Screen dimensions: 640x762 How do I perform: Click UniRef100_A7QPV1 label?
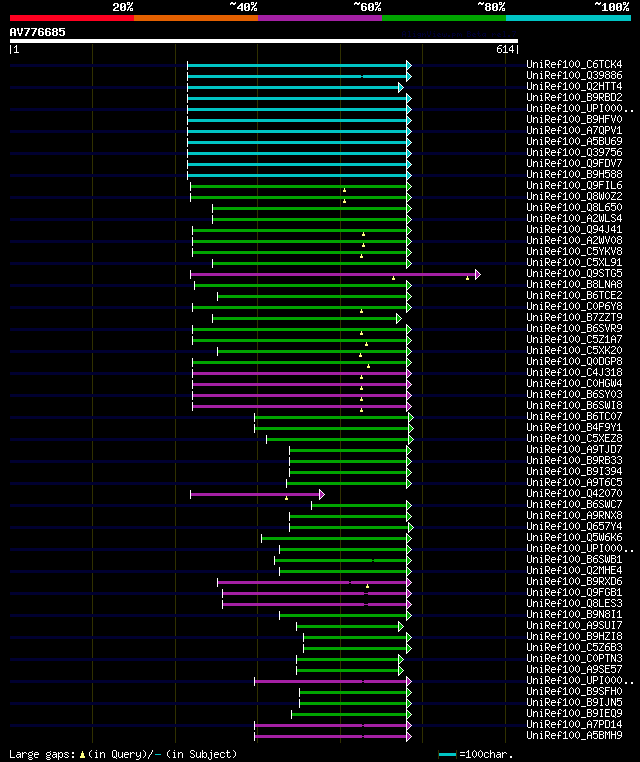(574, 131)
